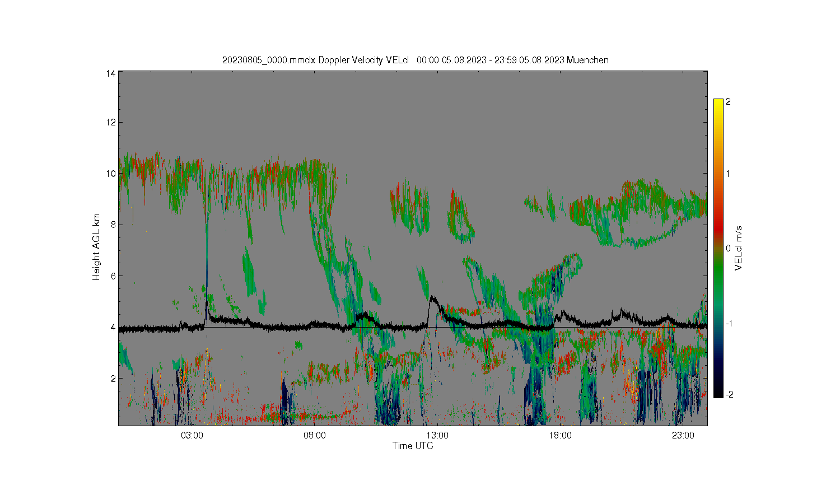Click the '13:00' time axis label
The height and width of the screenshot is (504, 840).
coord(437,435)
